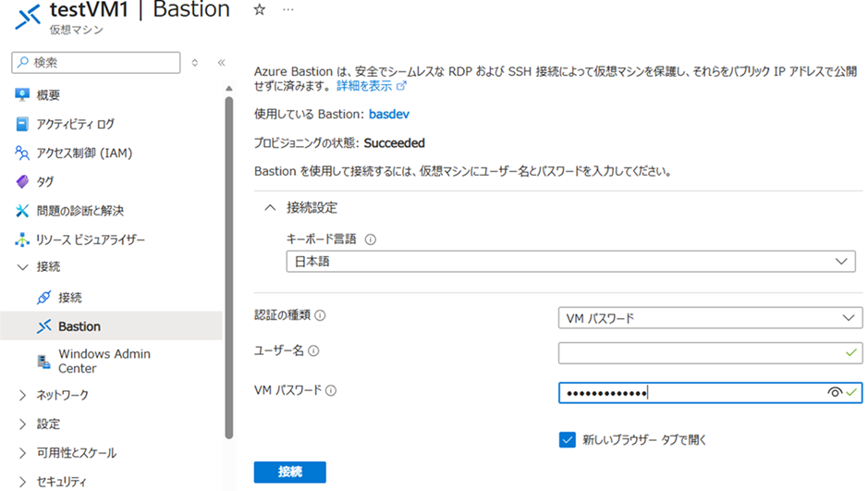
Task: Click the info icon next to 認証の種類
Action: [321, 316]
